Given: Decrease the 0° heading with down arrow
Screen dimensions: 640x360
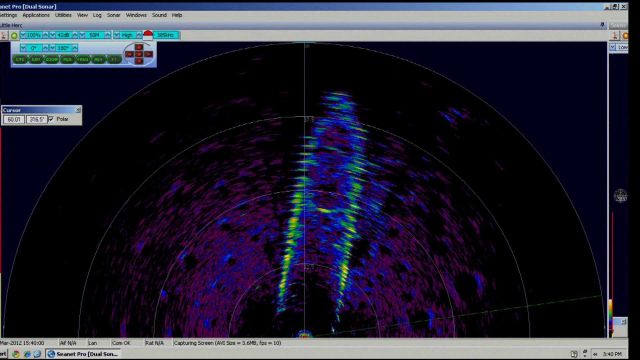Looking at the screenshot, I should [24, 48].
